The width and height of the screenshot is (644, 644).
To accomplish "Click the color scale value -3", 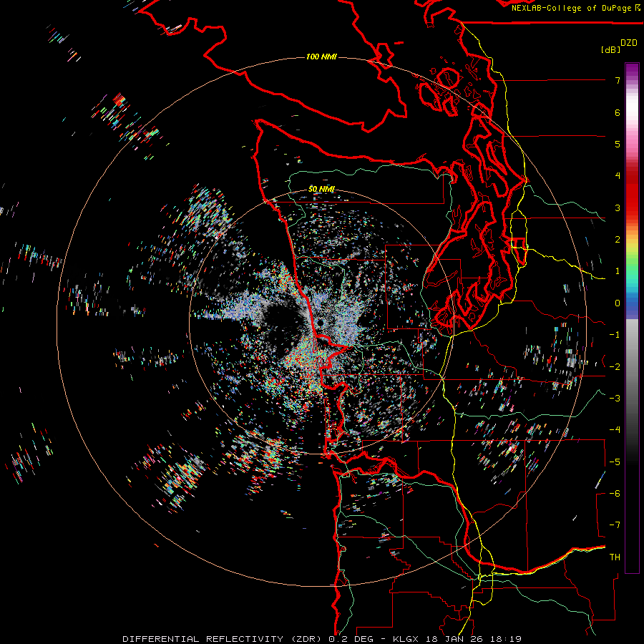I will [615, 399].
